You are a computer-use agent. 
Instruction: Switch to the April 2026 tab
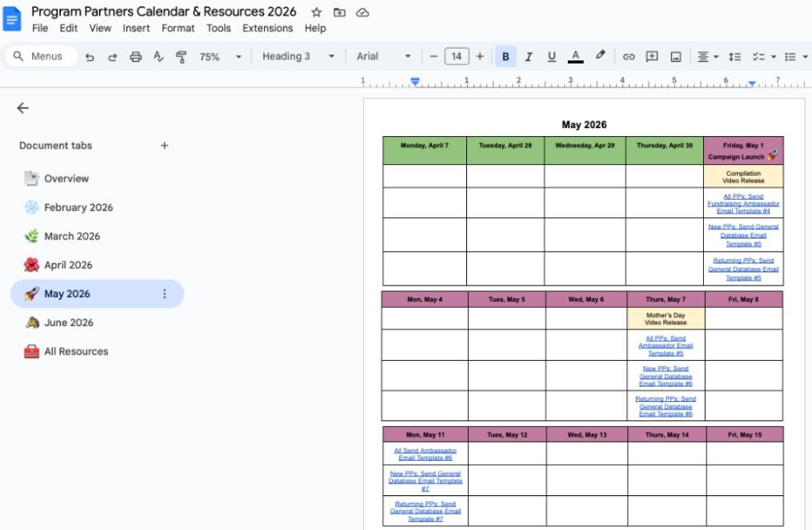pos(68,265)
